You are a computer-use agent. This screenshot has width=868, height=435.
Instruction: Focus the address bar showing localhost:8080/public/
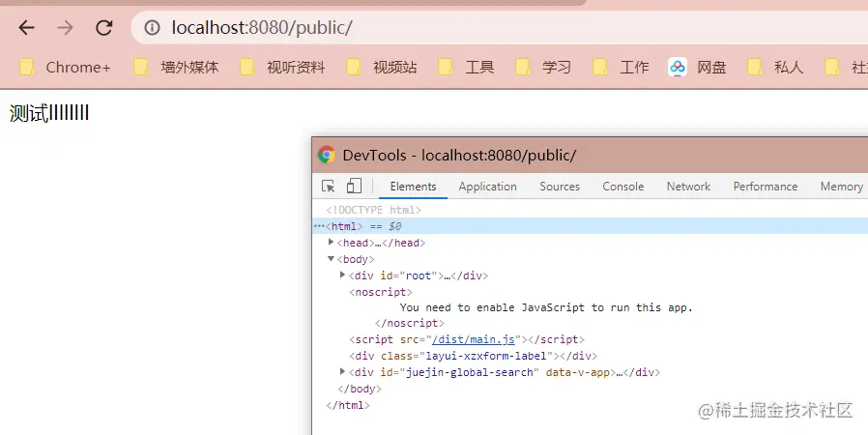pyautogui.click(x=500, y=28)
